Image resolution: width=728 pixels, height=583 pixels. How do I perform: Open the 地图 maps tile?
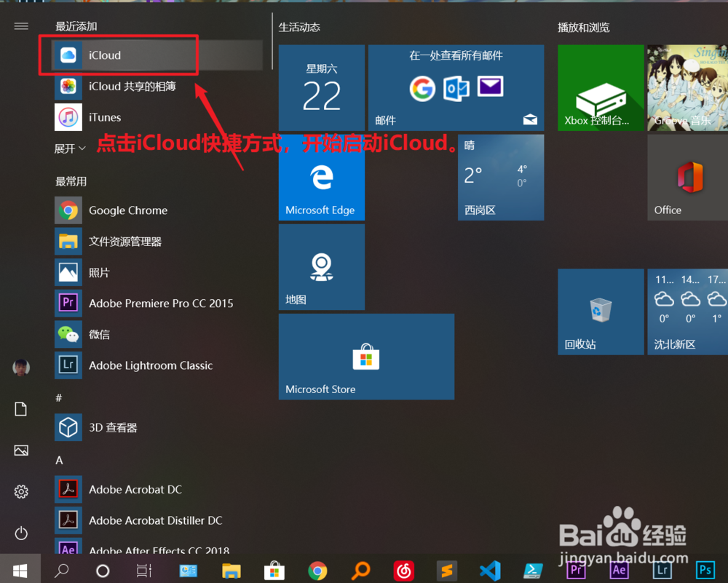(x=321, y=267)
